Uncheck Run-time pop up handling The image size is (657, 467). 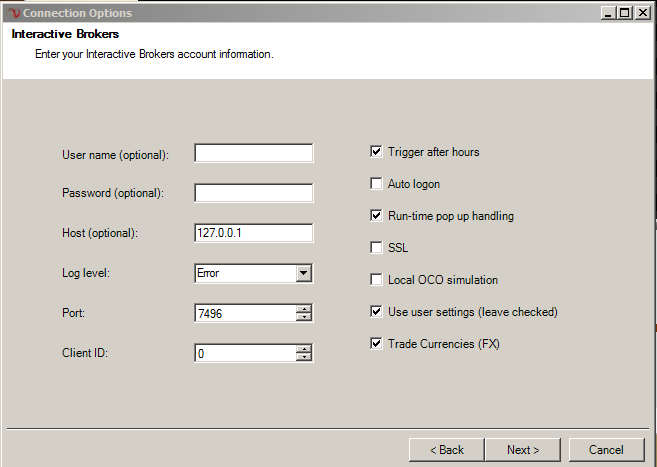click(x=376, y=216)
